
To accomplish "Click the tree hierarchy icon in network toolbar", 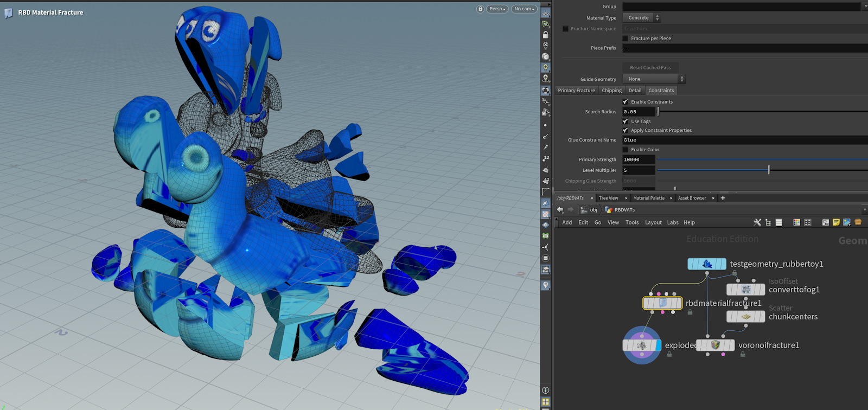I will (768, 222).
